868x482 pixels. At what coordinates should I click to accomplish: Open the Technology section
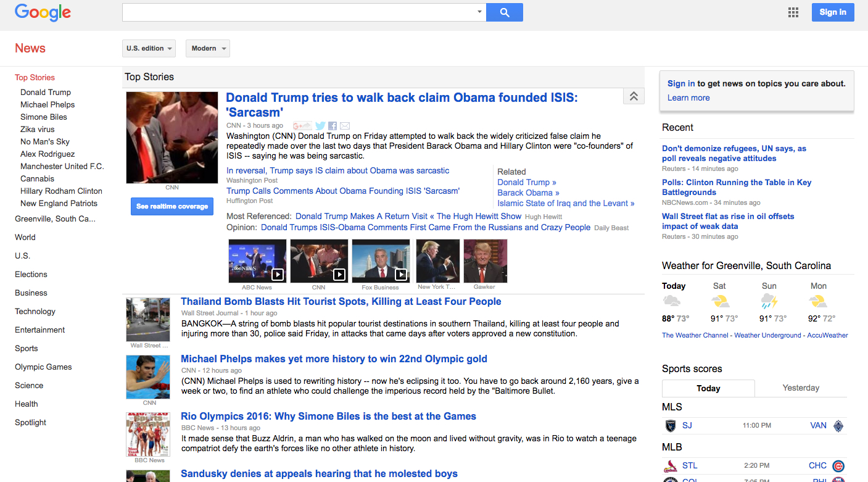(x=35, y=311)
